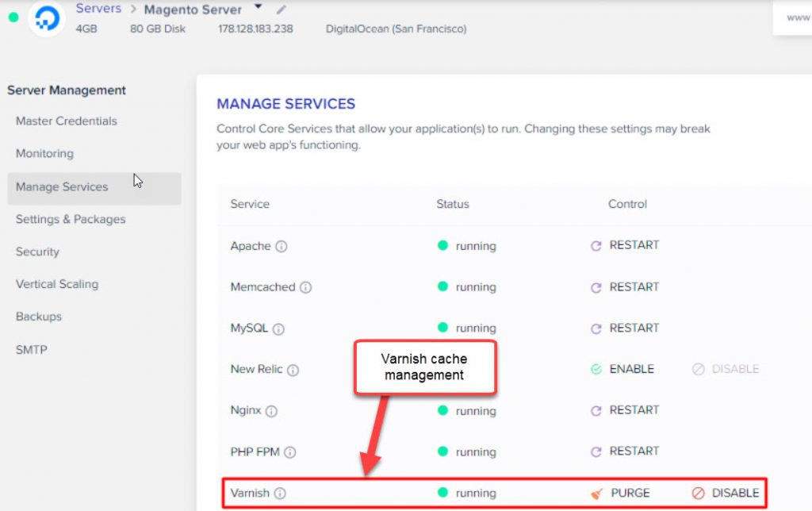
Task: Open Monitoring in the sidebar
Action: [44, 153]
